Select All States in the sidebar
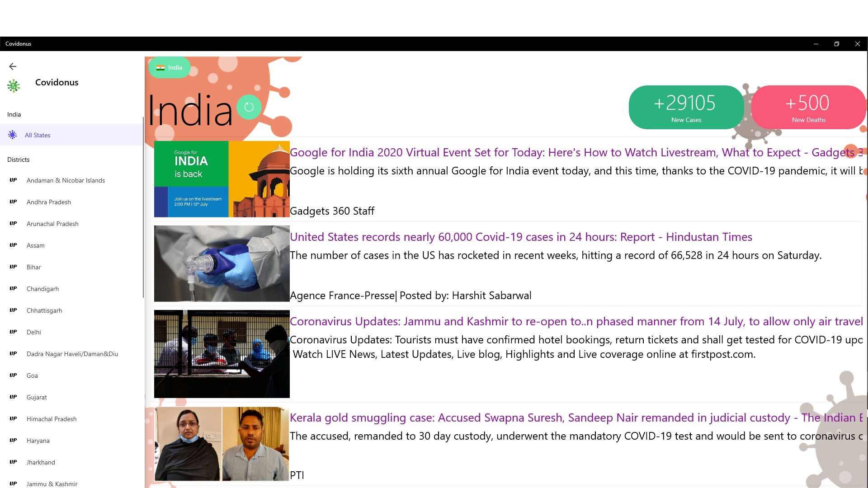868x488 pixels. pos(38,135)
